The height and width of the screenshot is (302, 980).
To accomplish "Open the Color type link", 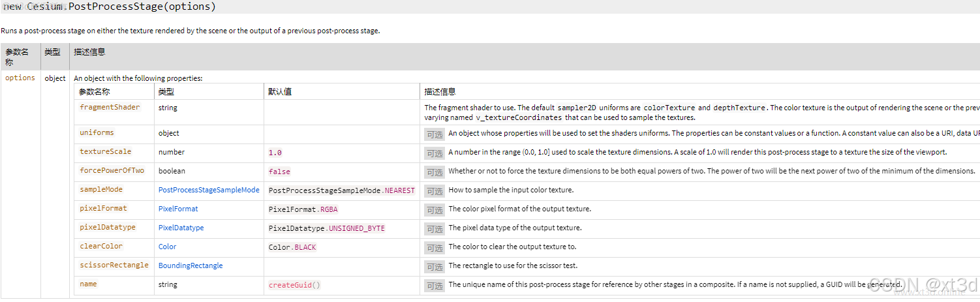I will click(167, 247).
